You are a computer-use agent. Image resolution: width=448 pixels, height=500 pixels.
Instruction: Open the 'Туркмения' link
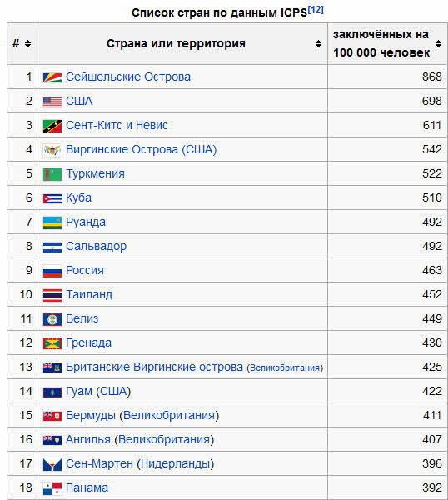pyautogui.click(x=95, y=174)
